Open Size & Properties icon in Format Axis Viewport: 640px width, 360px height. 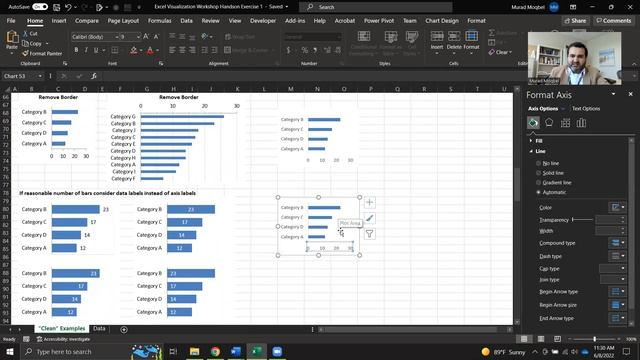(x=565, y=122)
